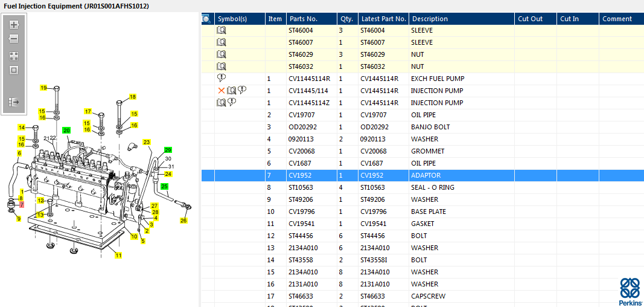Select the CV19707 OIL PIPE row

pos(422,115)
